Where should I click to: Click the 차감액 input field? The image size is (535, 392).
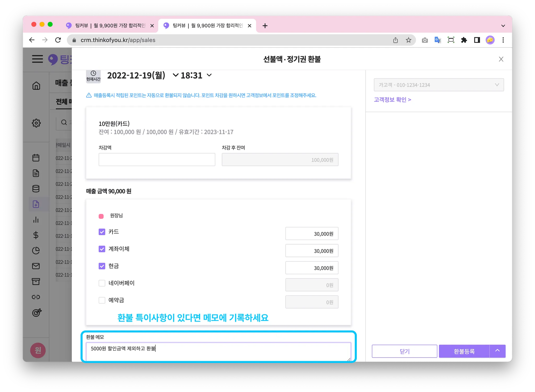coord(157,159)
